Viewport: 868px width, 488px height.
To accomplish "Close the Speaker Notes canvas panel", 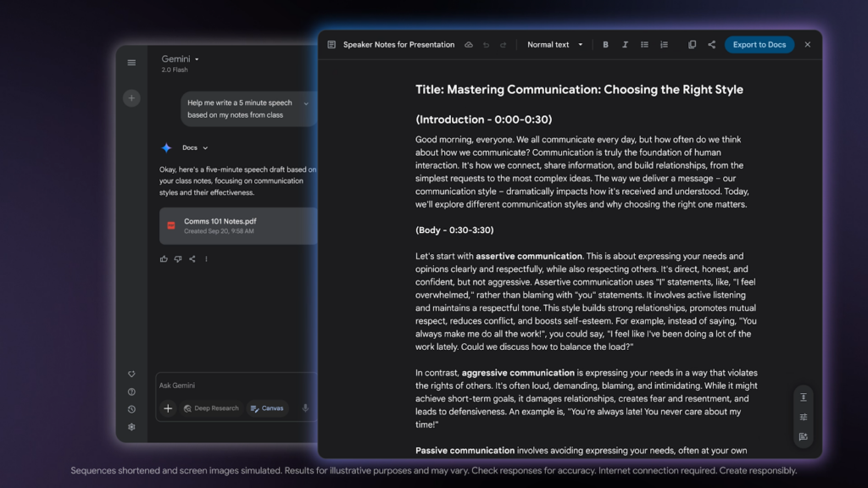I will click(x=808, y=45).
